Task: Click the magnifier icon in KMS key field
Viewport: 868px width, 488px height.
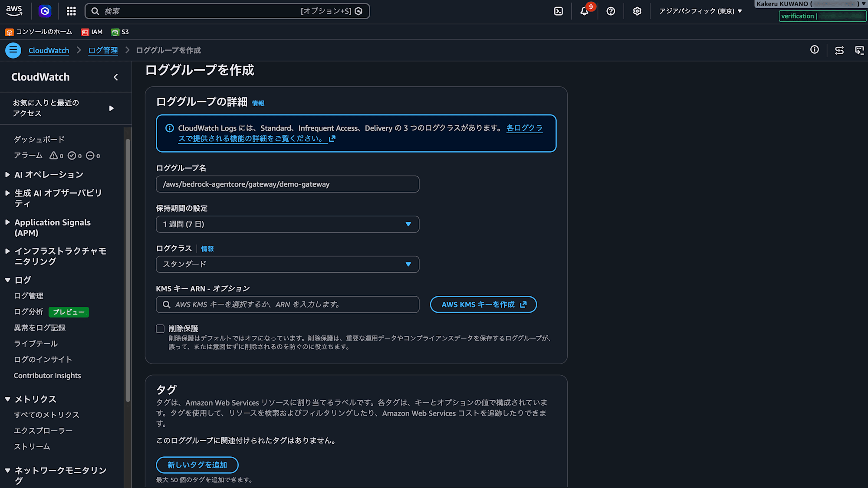Action: 166,305
